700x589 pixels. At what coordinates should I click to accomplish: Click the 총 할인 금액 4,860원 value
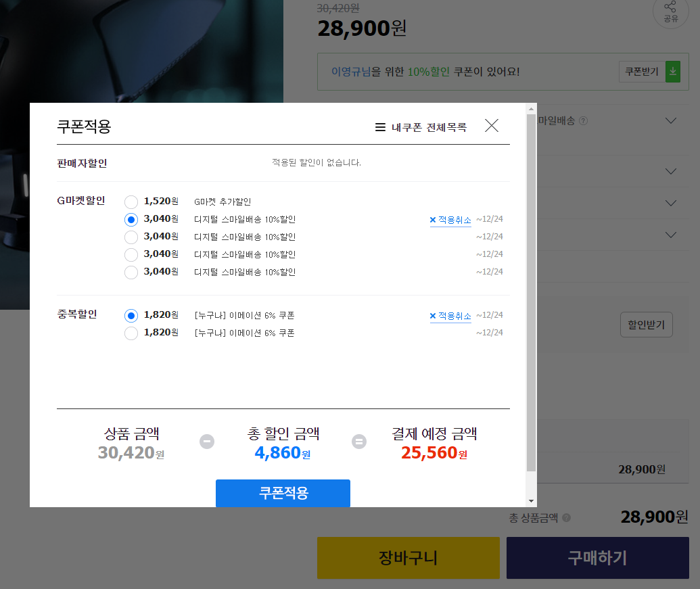[283, 453]
